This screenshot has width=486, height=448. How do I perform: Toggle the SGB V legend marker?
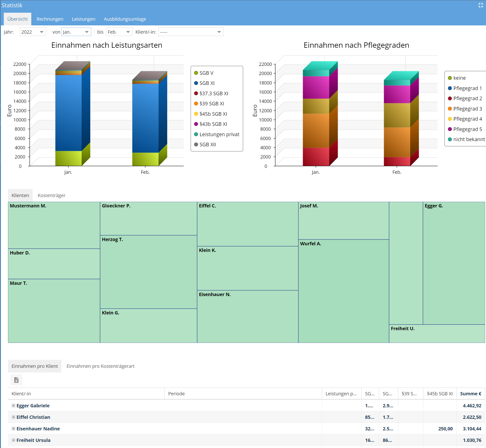196,73
